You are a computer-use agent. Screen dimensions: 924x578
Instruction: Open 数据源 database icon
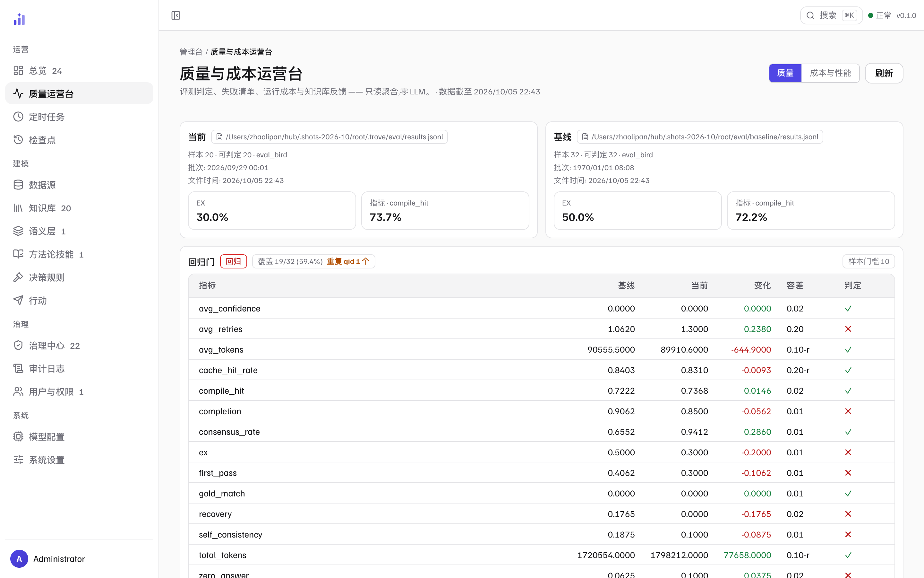tap(18, 185)
